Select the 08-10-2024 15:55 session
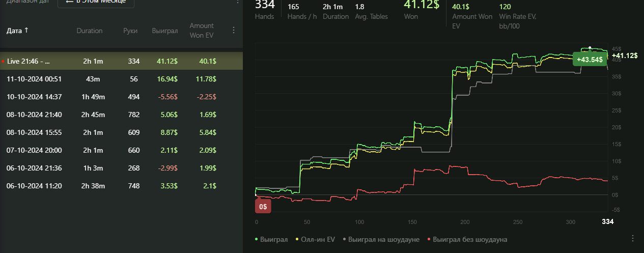This screenshot has height=253, width=644. pyautogui.click(x=121, y=132)
